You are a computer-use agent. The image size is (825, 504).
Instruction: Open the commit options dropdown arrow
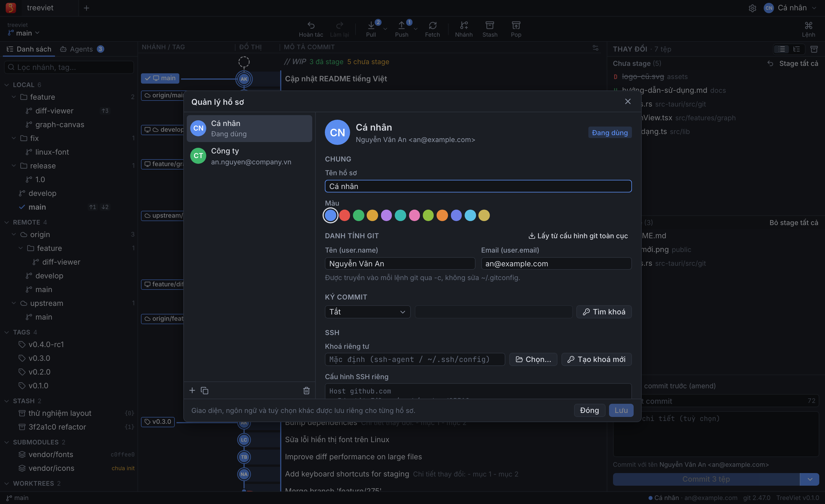(x=810, y=479)
